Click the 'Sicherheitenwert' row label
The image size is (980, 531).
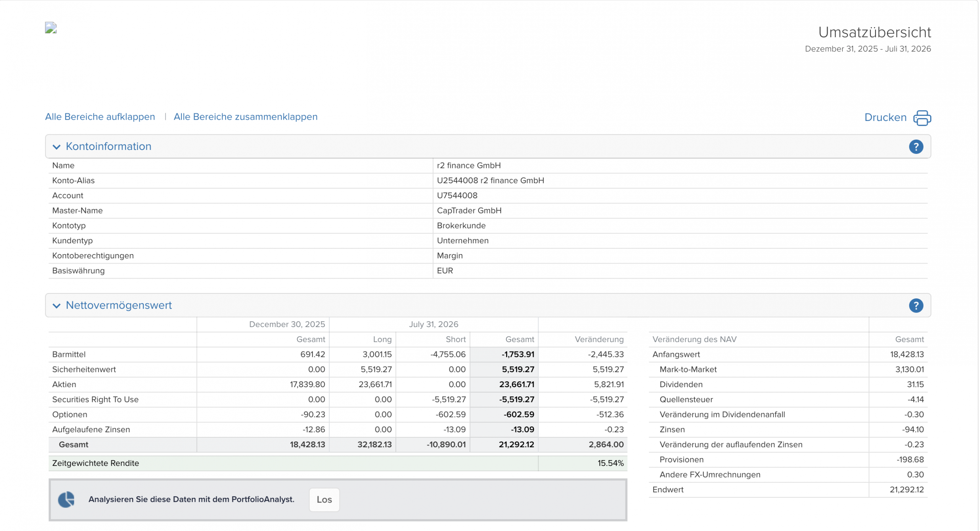84,370
